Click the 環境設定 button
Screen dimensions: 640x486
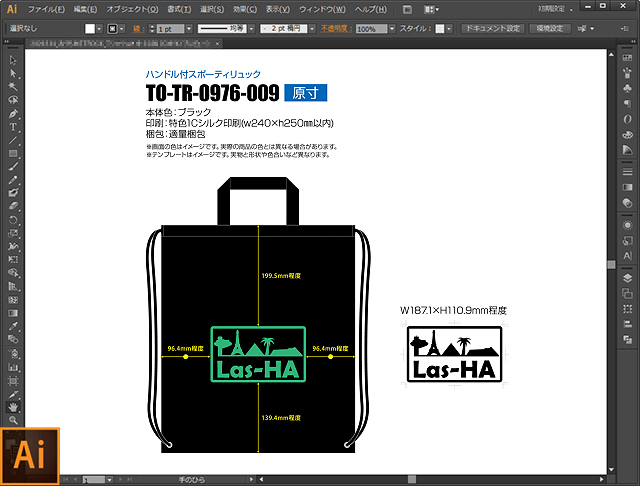tap(548, 29)
